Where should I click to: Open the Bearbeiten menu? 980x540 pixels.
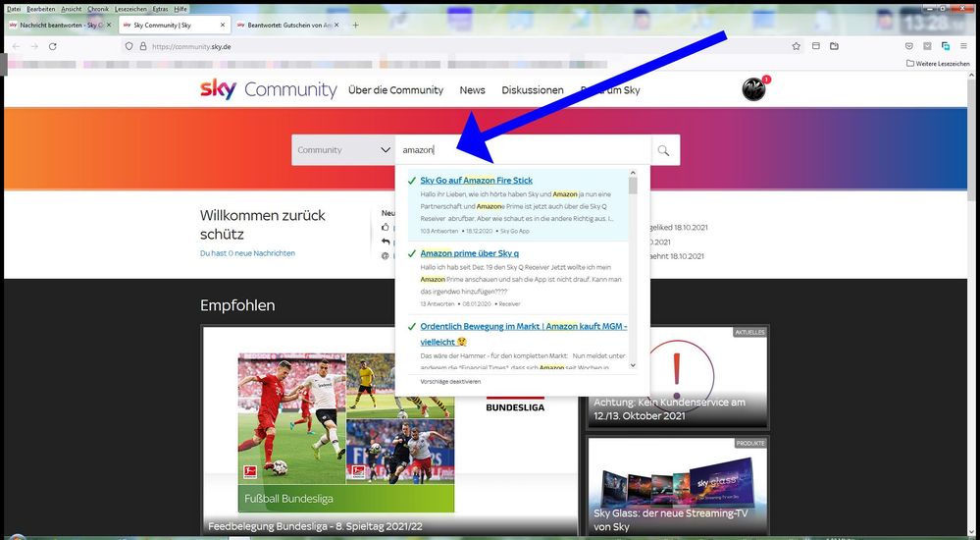[x=40, y=9]
